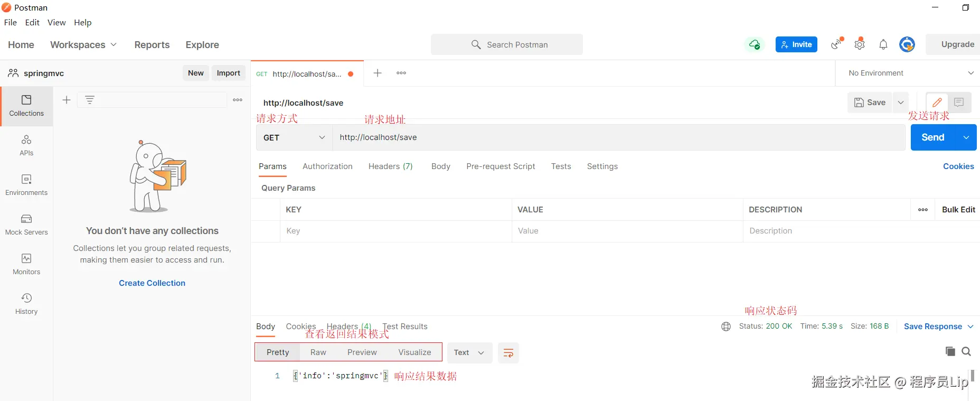980x401 pixels.
Task: Select the Params tab
Action: coord(272,166)
